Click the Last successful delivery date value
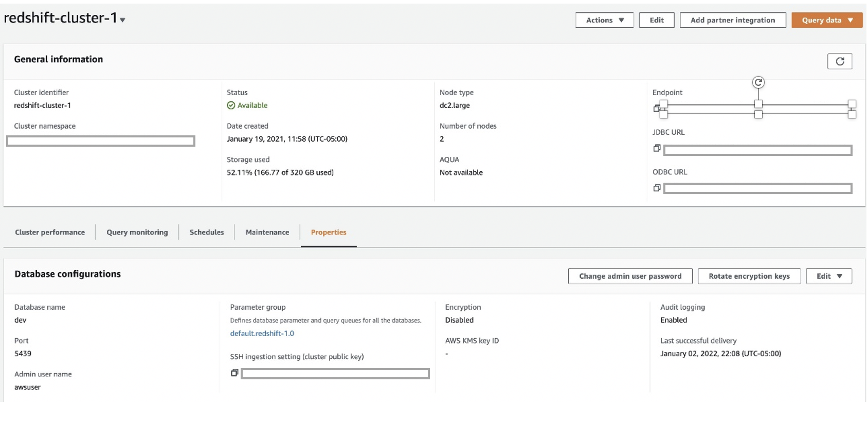 pos(721,354)
